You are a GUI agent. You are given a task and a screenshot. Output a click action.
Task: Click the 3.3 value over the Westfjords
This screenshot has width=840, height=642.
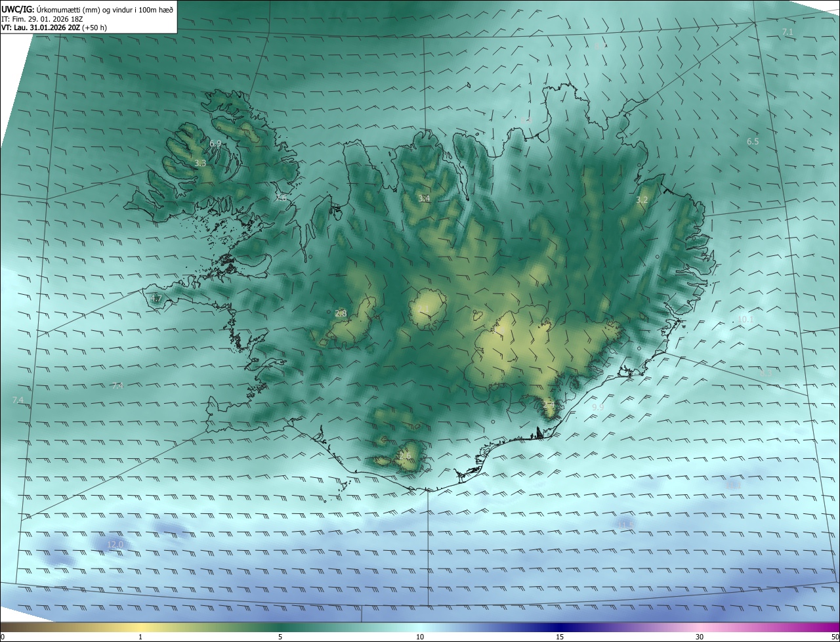tap(201, 163)
